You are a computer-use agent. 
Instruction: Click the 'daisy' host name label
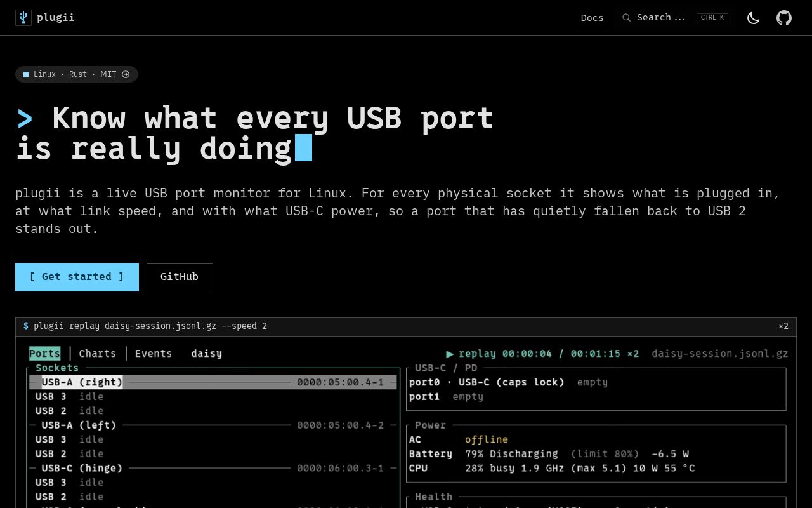point(207,354)
